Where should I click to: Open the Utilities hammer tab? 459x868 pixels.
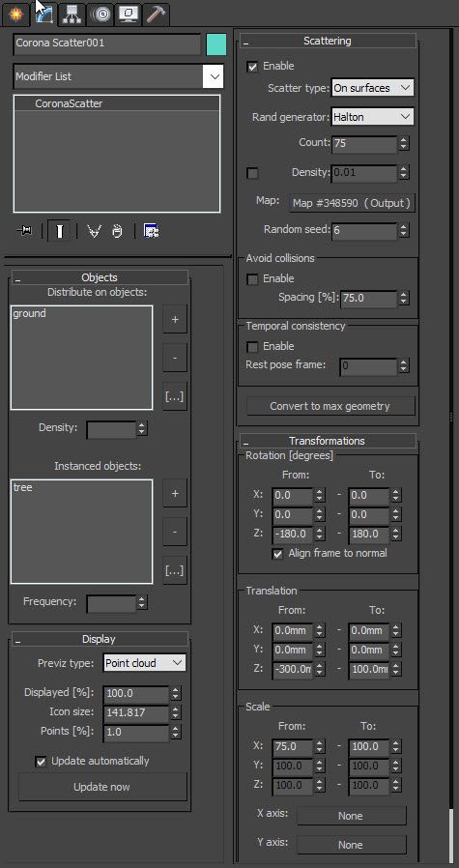click(157, 14)
